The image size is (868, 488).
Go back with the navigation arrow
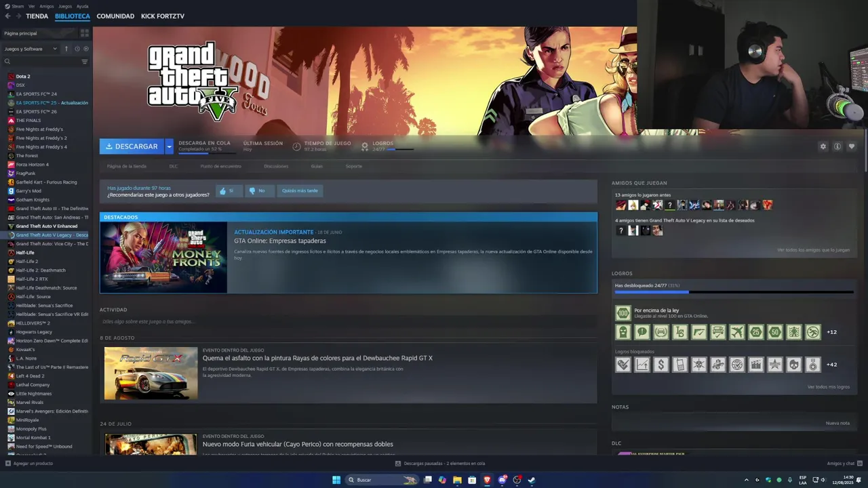click(x=7, y=16)
